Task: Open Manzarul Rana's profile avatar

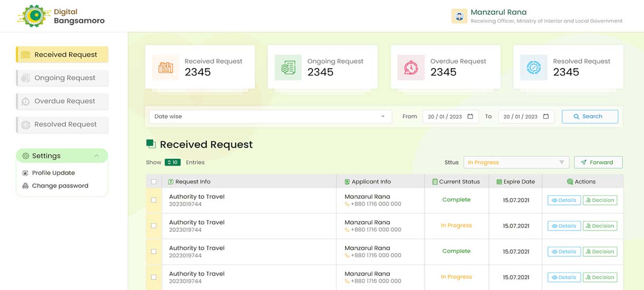Action: pos(459,16)
